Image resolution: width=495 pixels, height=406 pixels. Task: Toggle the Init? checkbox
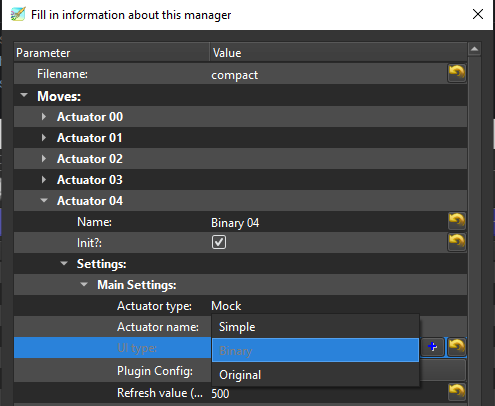pyautogui.click(x=219, y=242)
